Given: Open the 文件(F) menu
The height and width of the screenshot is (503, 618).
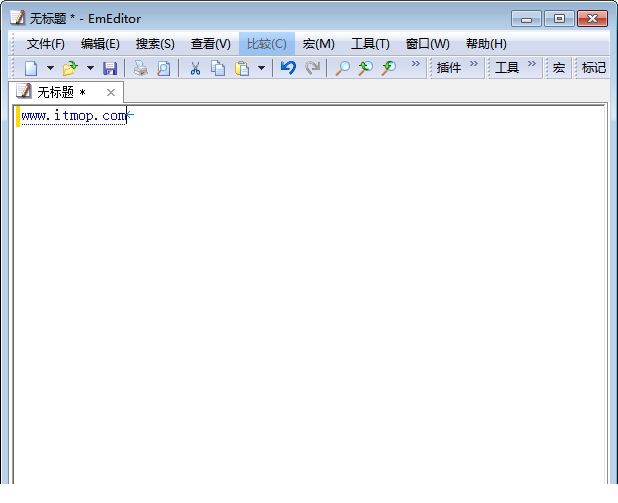Looking at the screenshot, I should pyautogui.click(x=46, y=44).
